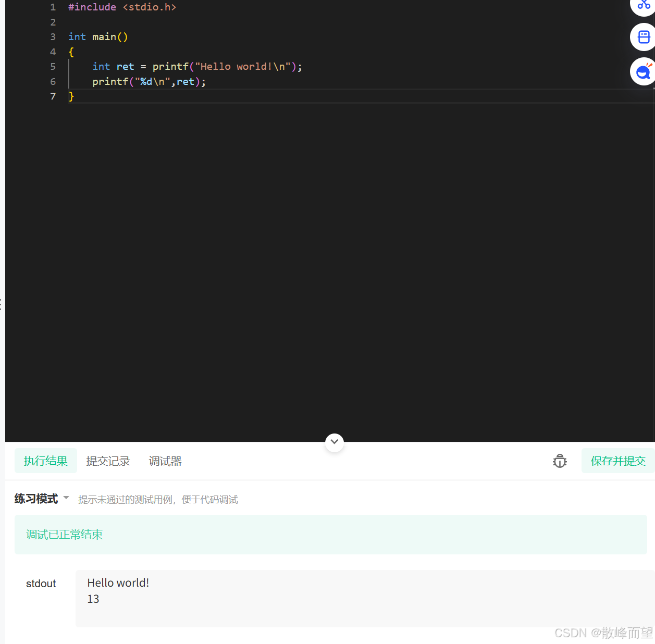Click the 提示未通过的测试用例 hint text
Screen dimensions: 655x644
tap(158, 499)
